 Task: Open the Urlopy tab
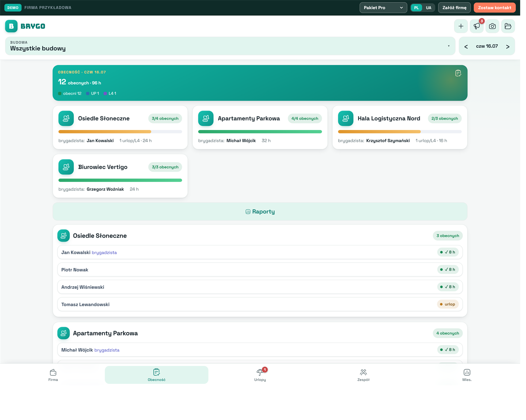click(260, 375)
